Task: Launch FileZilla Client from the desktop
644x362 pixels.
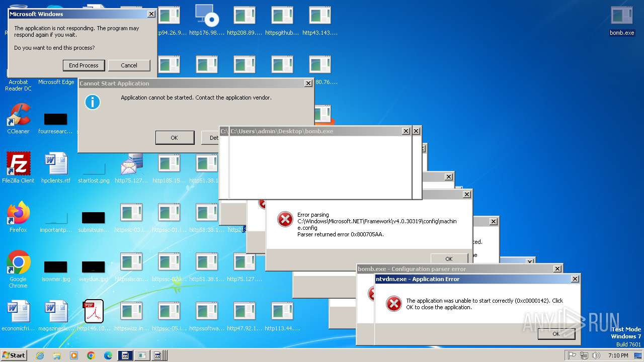Action: (18, 168)
